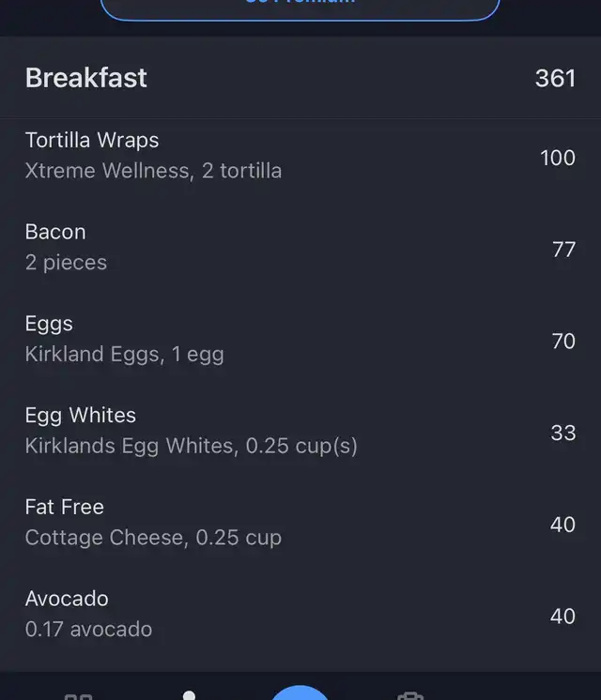
Task: Tap the Breakfast 361 calorie total
Action: [555, 78]
